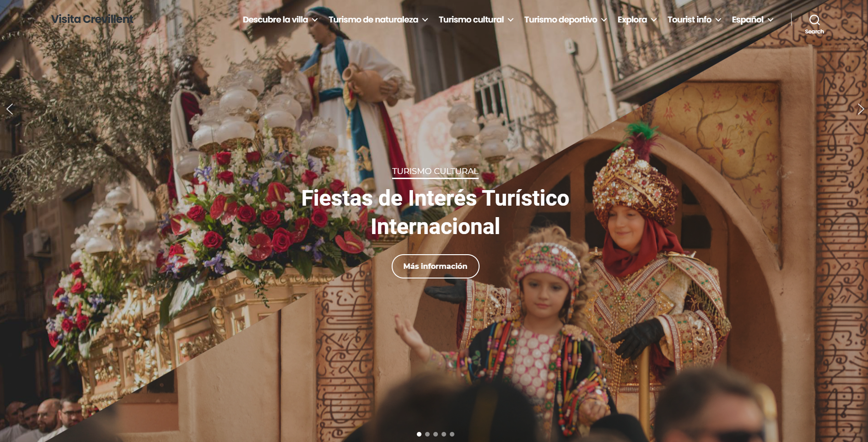868x442 pixels.
Task: Select the first carousel dot
Action: point(419,434)
